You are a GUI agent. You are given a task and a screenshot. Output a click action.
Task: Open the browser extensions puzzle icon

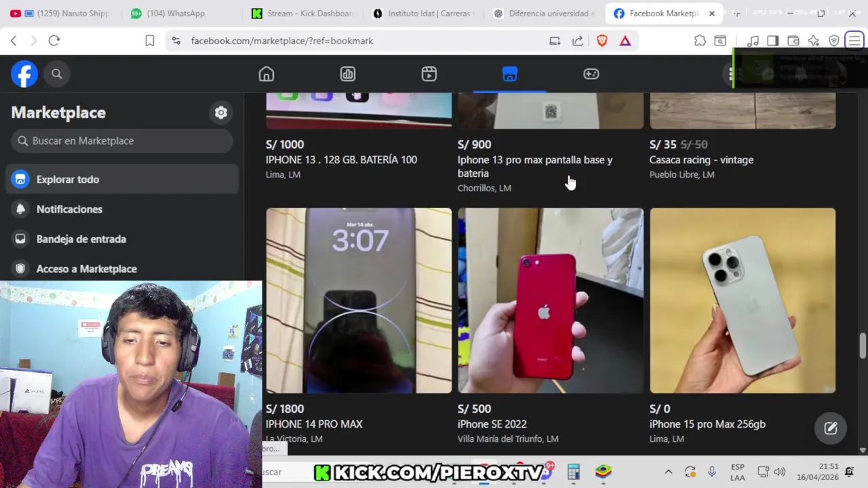[x=700, y=41]
